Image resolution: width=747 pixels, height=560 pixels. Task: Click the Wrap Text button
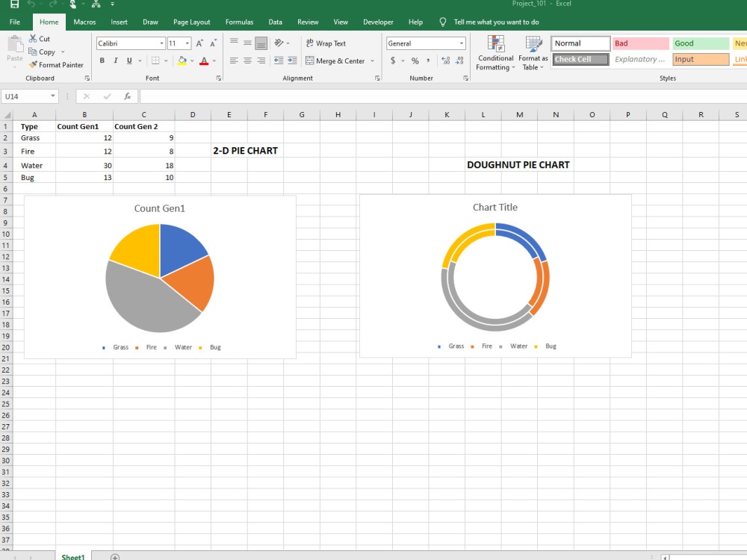(x=326, y=43)
